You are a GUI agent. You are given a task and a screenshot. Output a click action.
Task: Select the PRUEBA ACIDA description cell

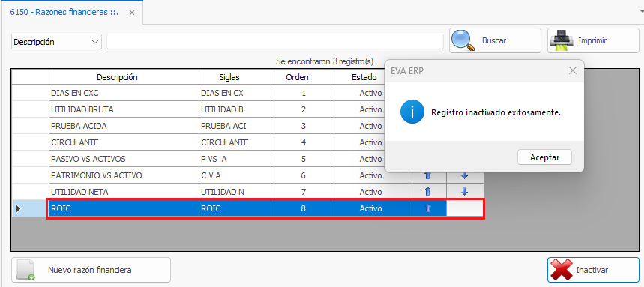(x=124, y=126)
